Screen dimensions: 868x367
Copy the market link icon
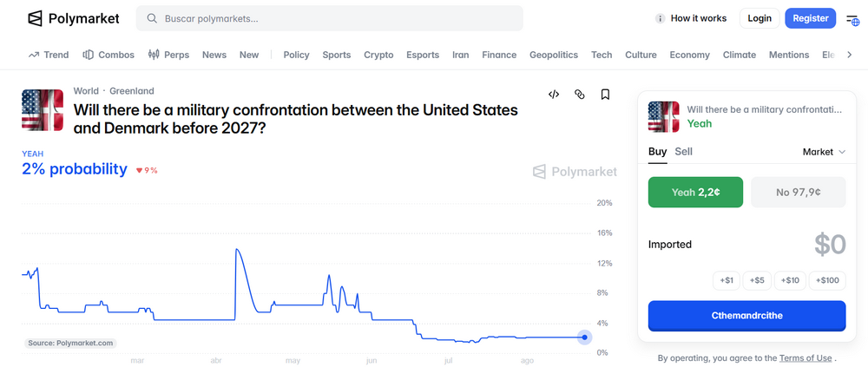[580, 94]
